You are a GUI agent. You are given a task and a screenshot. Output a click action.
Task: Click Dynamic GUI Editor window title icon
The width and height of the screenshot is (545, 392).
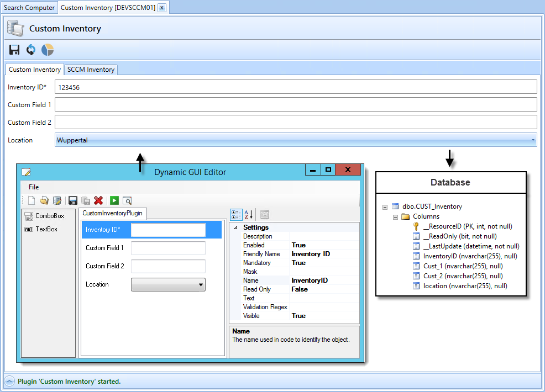tap(26, 172)
